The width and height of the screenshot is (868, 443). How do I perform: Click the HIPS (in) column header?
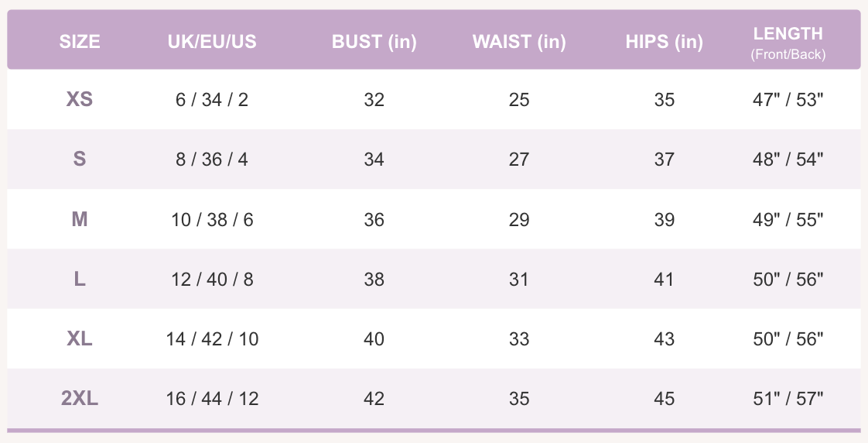tap(664, 42)
